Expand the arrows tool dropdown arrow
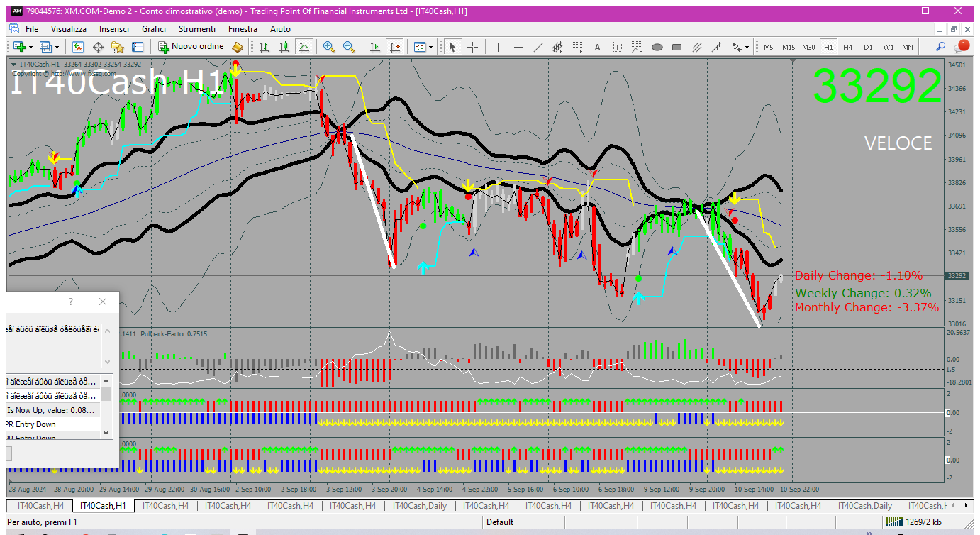This screenshot has width=980, height=535. coord(747,47)
